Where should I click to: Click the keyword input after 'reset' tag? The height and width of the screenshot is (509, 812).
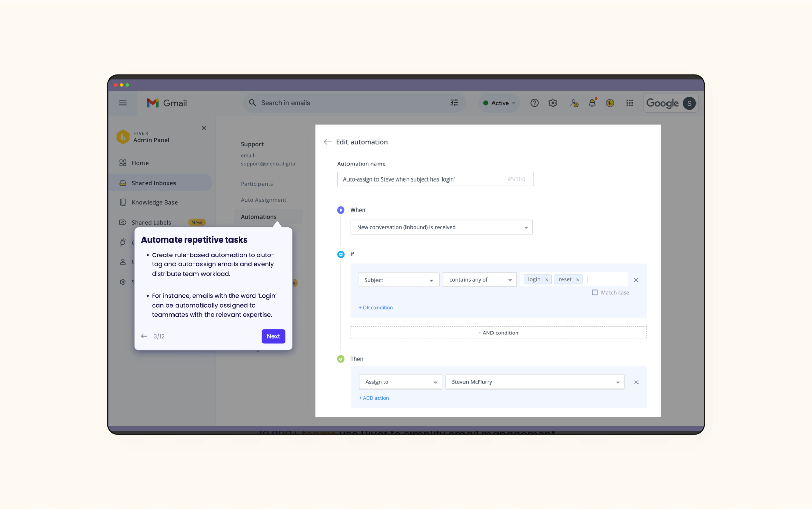[x=605, y=280]
